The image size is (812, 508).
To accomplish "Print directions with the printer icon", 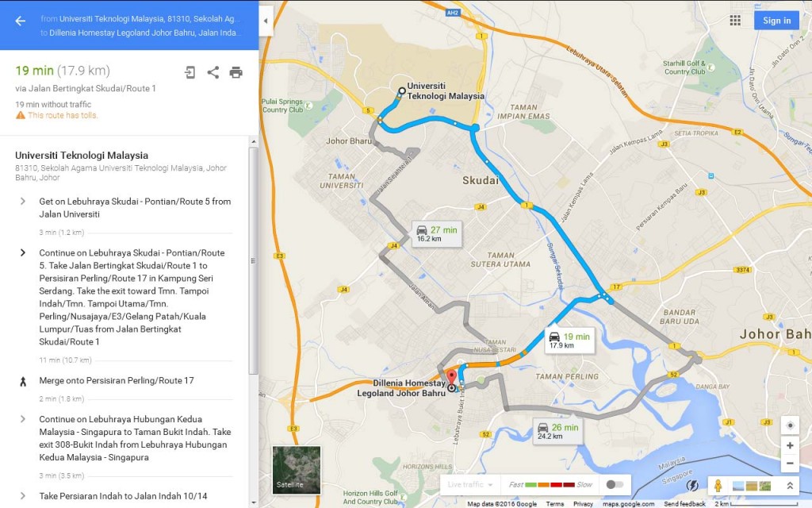I will [236, 72].
